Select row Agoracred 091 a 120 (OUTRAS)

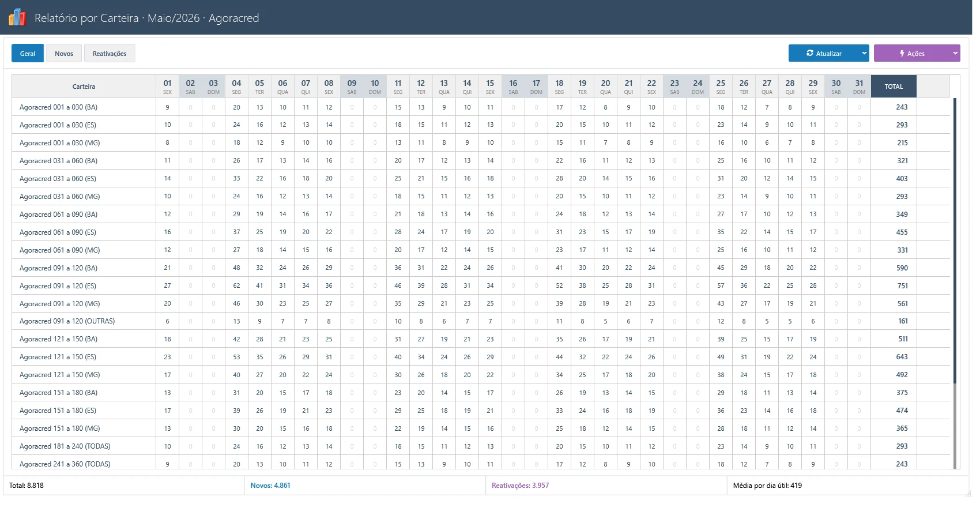coord(481,321)
